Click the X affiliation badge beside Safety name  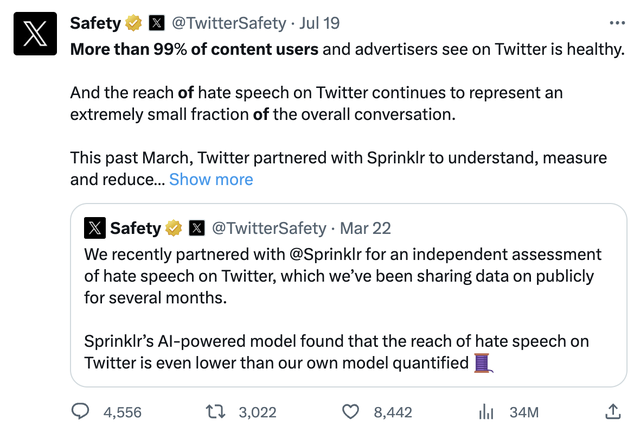pyautogui.click(x=157, y=22)
